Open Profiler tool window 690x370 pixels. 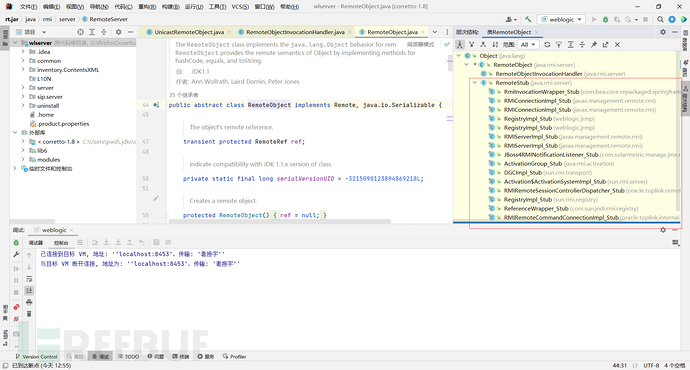[235, 356]
